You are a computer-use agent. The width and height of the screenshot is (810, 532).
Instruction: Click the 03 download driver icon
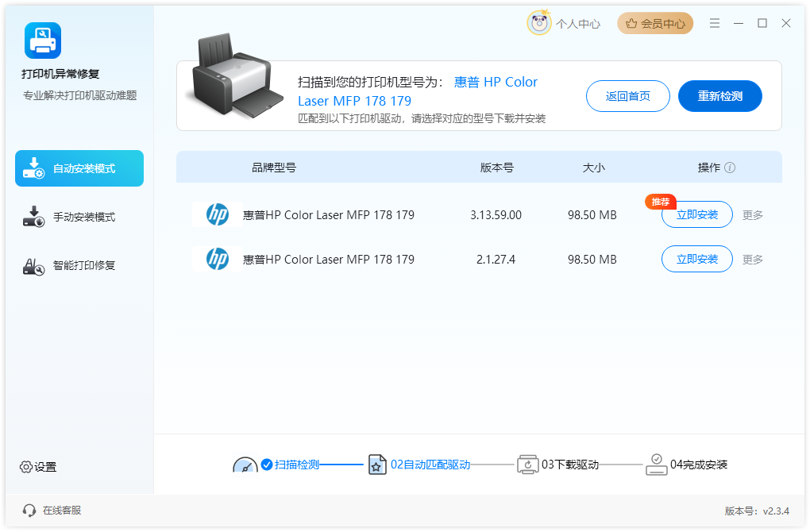[x=527, y=465]
